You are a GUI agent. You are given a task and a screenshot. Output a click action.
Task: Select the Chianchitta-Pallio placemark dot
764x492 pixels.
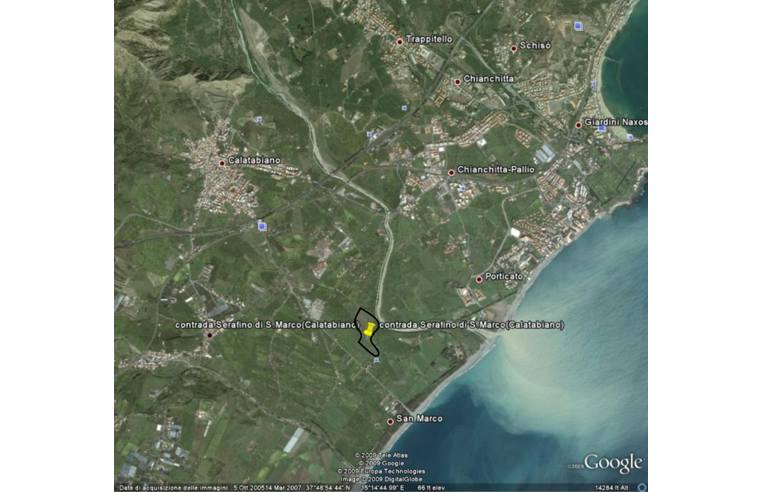coord(451,171)
